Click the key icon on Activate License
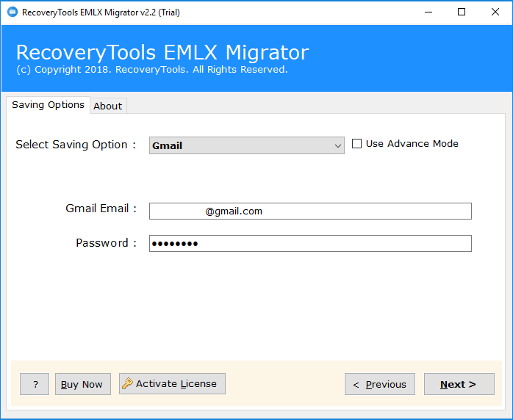 click(x=127, y=383)
